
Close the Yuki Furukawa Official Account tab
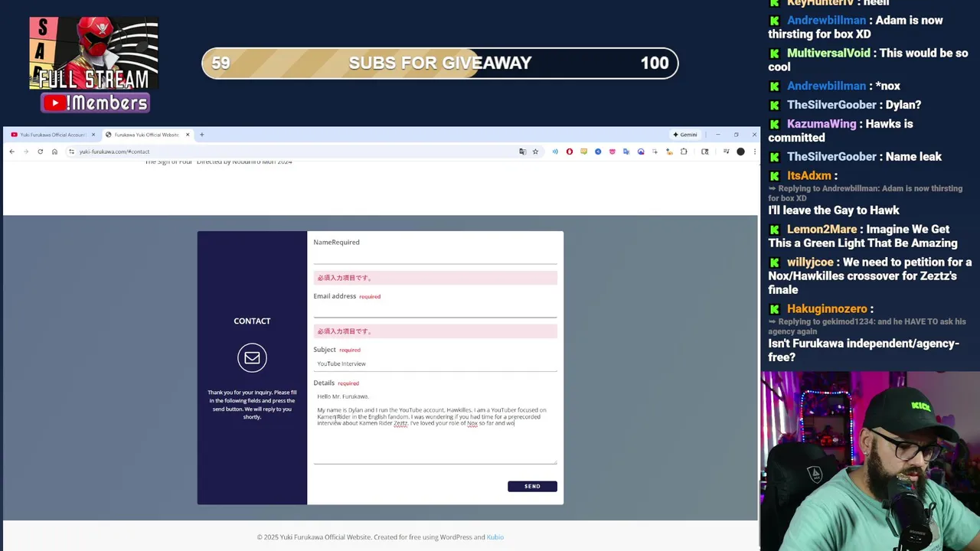93,135
